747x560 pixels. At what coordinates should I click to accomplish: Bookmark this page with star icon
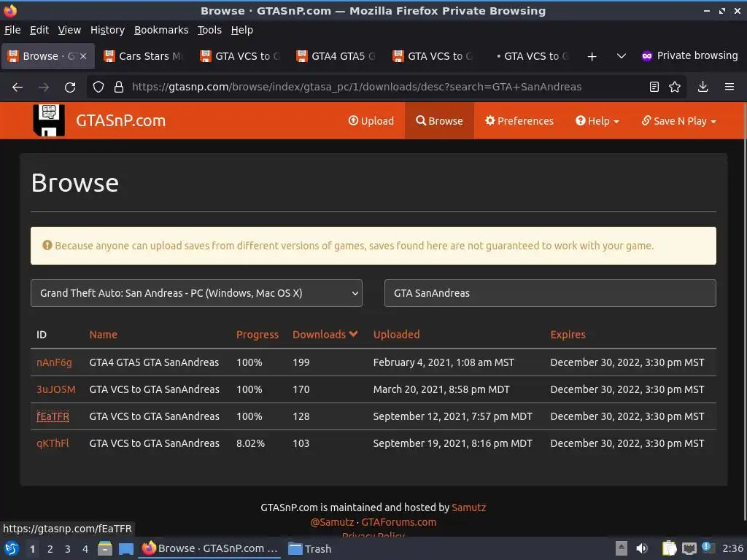coord(675,87)
